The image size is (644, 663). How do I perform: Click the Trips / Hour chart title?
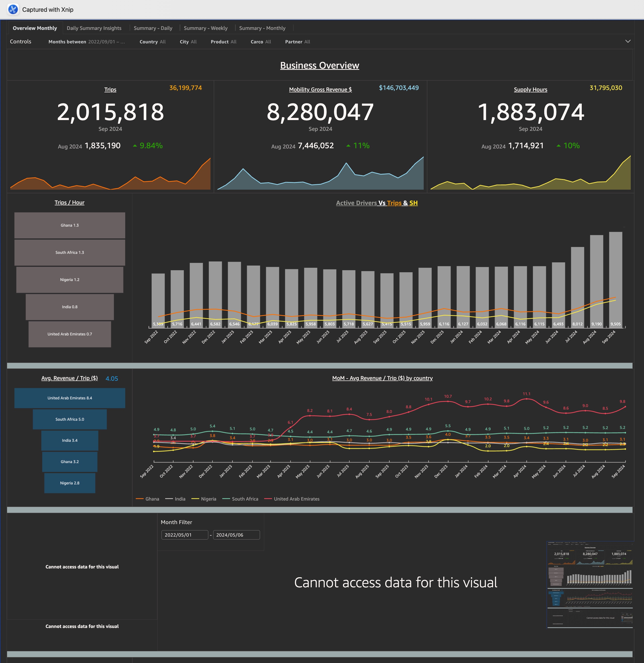click(x=69, y=202)
